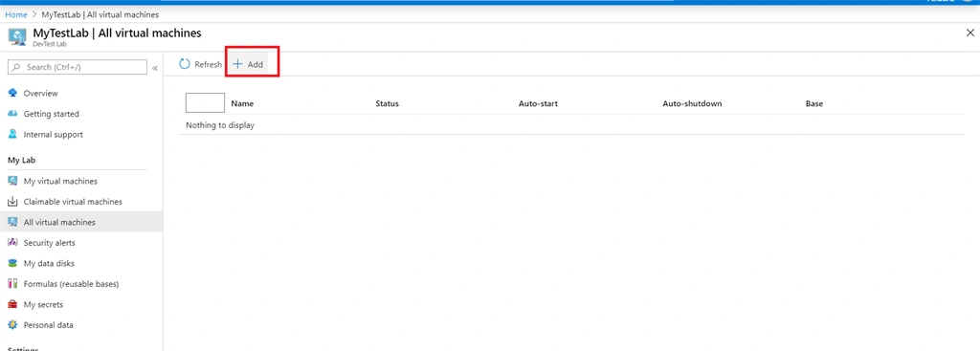Sort by Name column header
The width and height of the screenshot is (980, 351).
coord(242,103)
